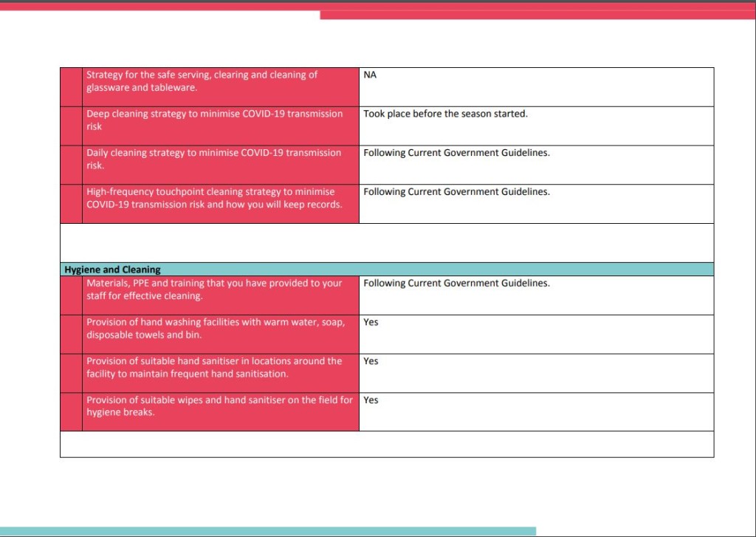This screenshot has height=537, width=756.
Task: Click 'Provision of suitable hand sanitiser in locations' text
Action: [x=214, y=367]
